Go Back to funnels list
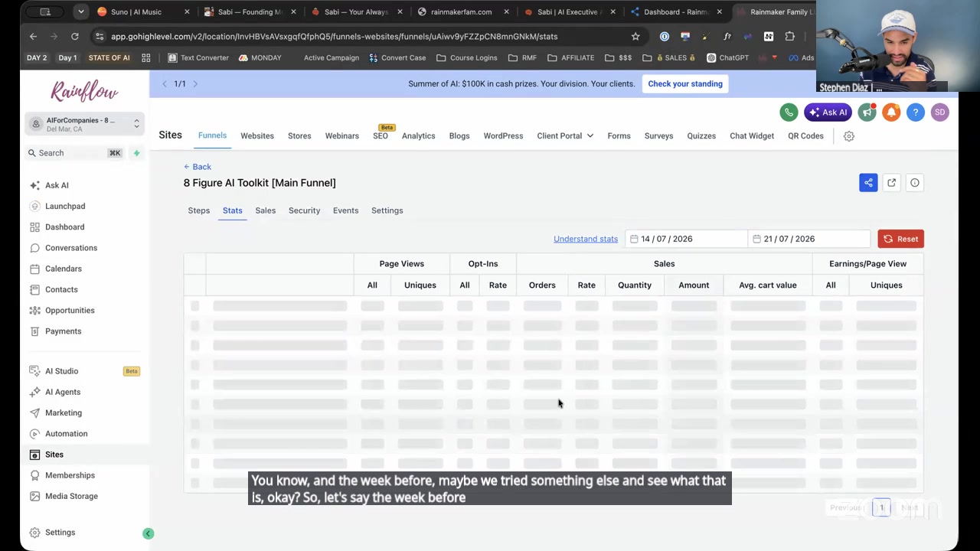The image size is (980, 551). tap(198, 167)
